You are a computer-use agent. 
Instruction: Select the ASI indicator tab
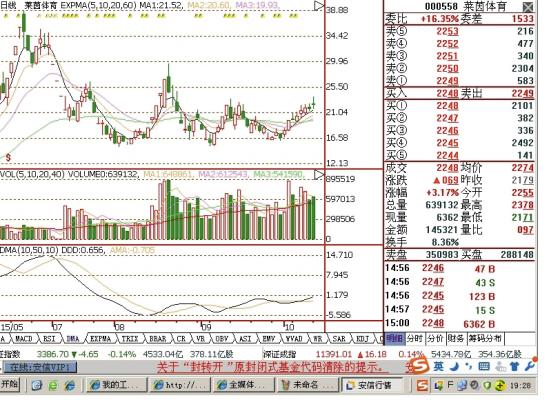pyautogui.click(x=245, y=339)
